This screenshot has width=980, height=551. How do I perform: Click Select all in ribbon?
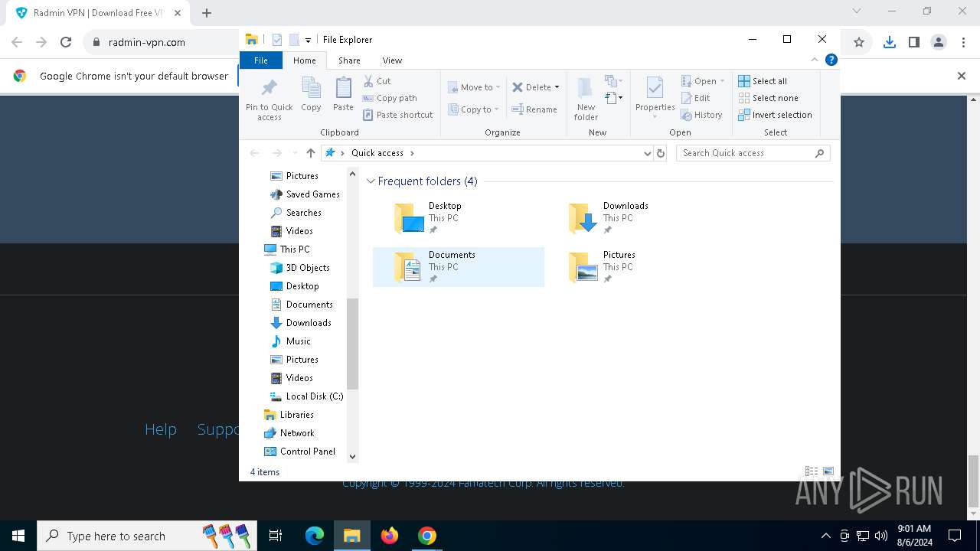[763, 81]
